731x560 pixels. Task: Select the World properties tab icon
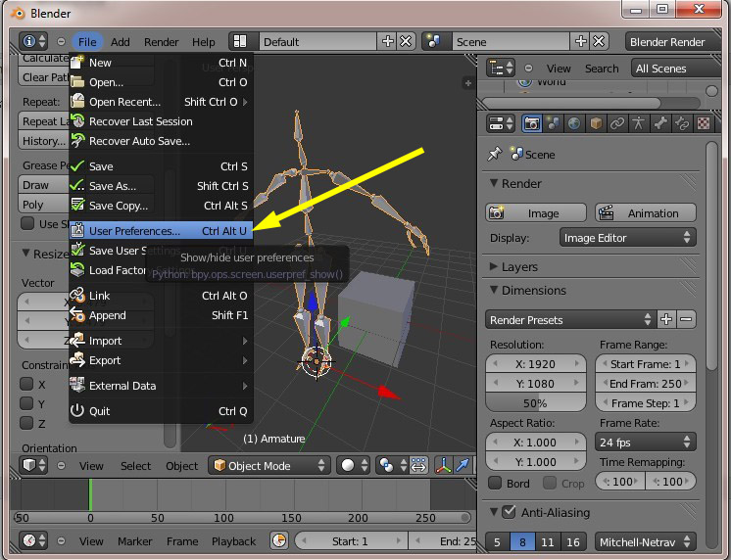(x=574, y=123)
